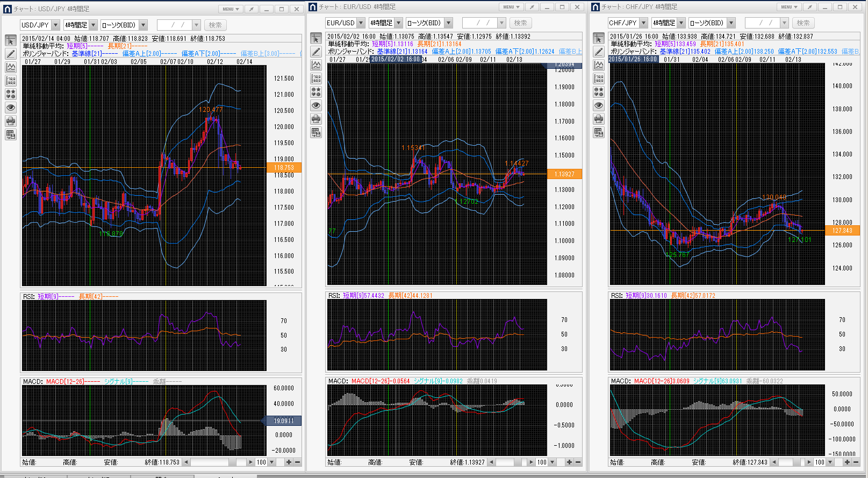Open the MENU of the EUR/USD chart window

point(511,7)
